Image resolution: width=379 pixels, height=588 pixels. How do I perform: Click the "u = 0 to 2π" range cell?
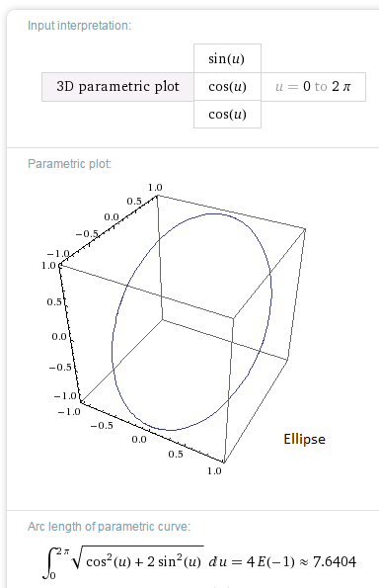pos(314,87)
